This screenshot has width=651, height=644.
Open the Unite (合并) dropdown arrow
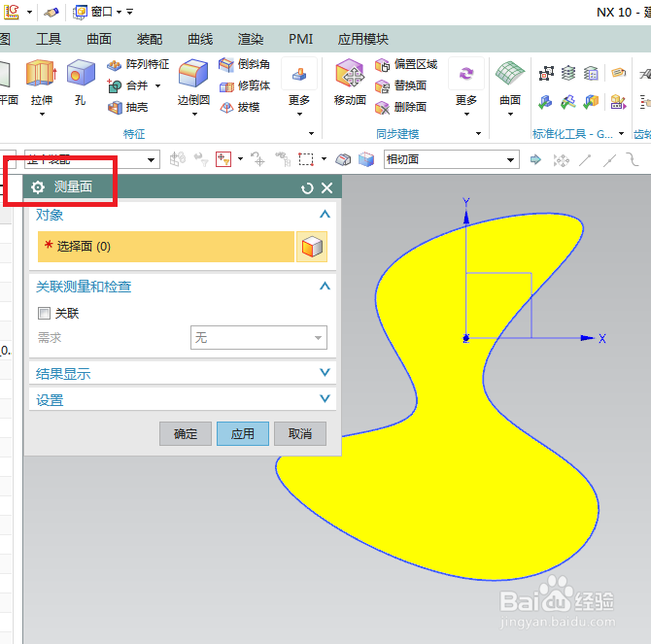157,85
